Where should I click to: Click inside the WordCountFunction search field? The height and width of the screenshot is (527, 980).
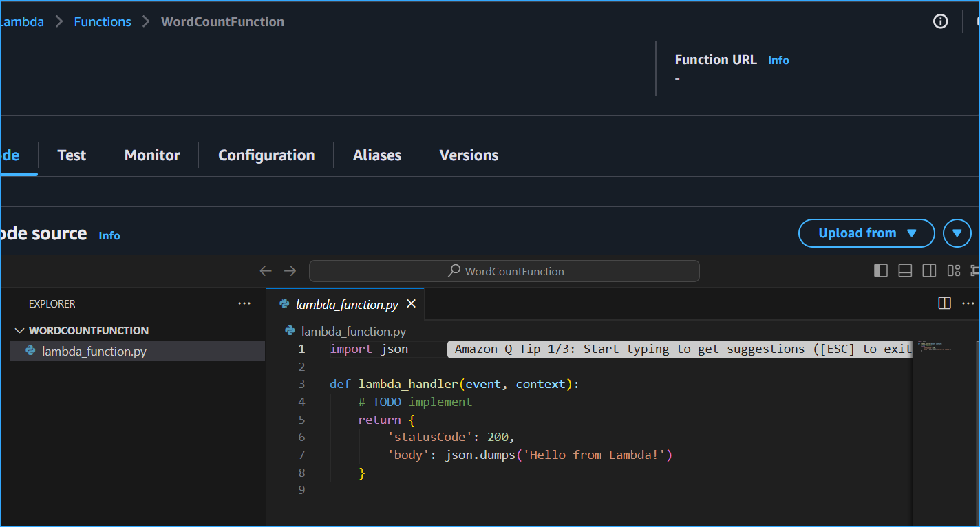click(x=504, y=270)
